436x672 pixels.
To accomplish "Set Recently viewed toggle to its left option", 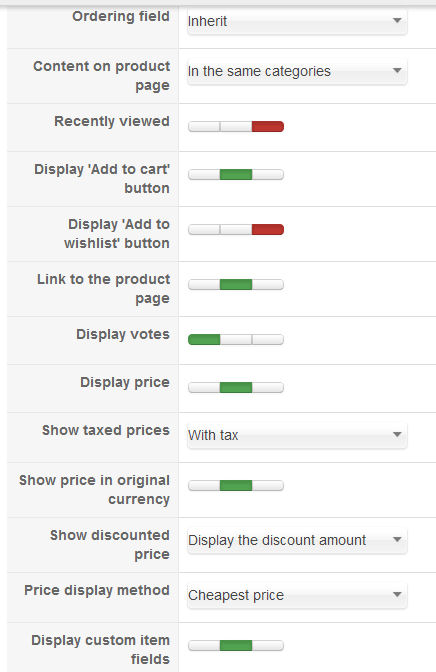I will tap(204, 126).
